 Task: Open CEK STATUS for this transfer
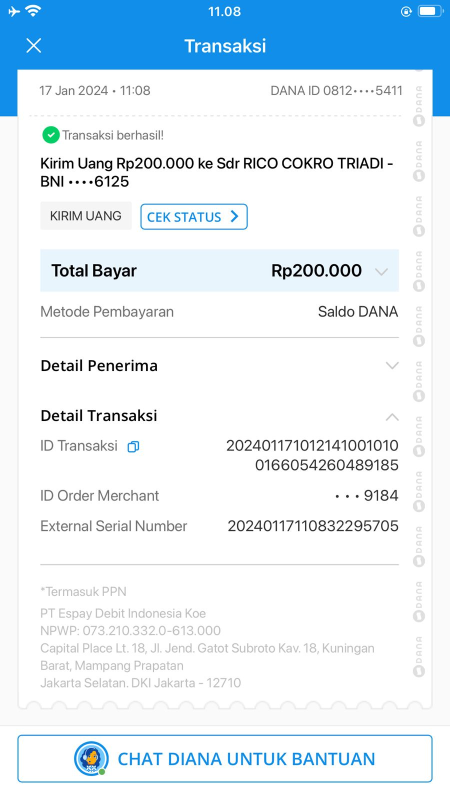[194, 217]
